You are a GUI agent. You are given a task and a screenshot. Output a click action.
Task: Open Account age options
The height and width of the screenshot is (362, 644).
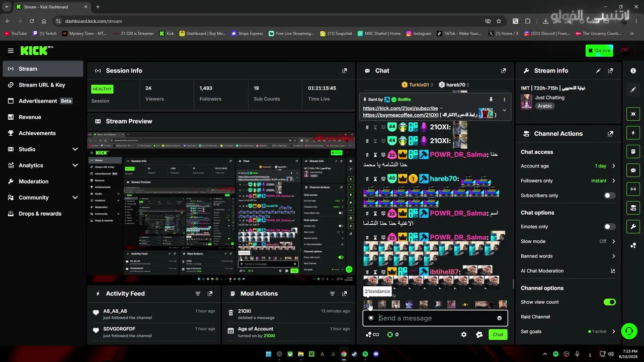(x=568, y=166)
